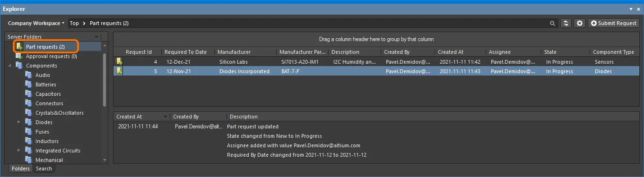
Task: Open settings via the gear icon
Action: (x=580, y=23)
